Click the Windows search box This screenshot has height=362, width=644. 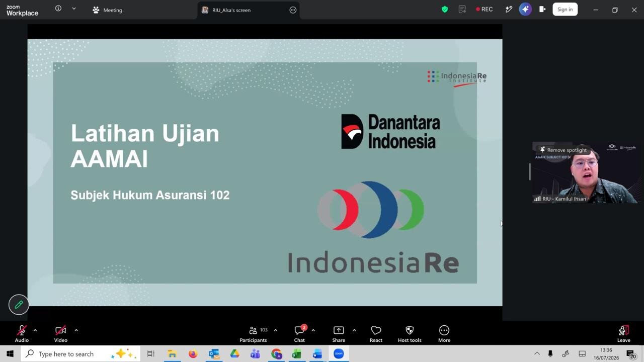click(80, 354)
